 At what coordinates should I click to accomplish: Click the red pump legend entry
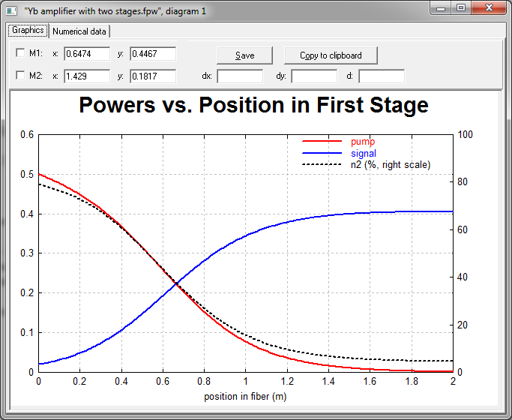click(363, 141)
